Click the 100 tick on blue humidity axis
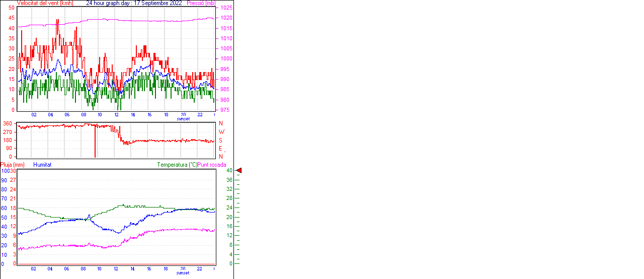 tap(4, 171)
